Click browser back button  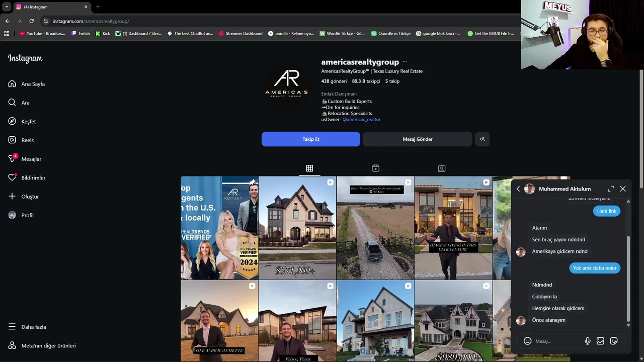coord(7,21)
